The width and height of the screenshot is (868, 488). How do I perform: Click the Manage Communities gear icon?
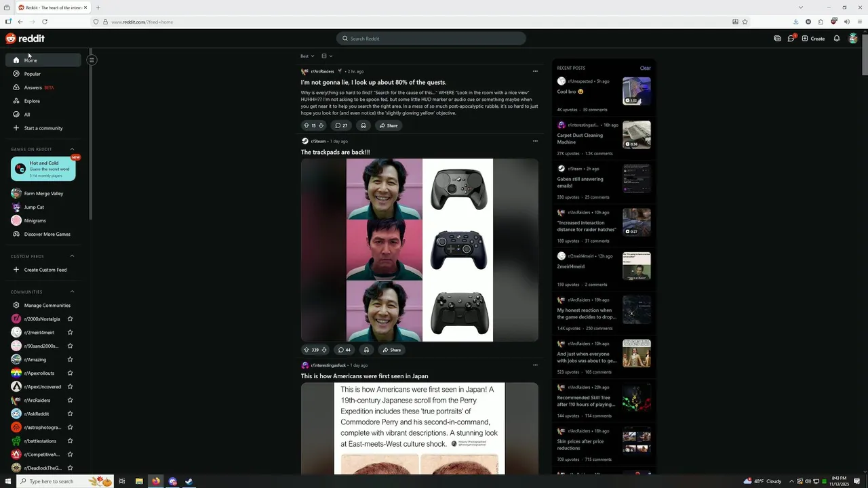click(16, 305)
